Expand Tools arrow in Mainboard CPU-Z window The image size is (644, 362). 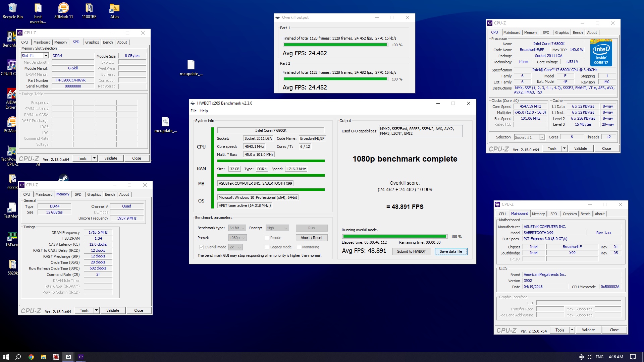tap(572, 330)
